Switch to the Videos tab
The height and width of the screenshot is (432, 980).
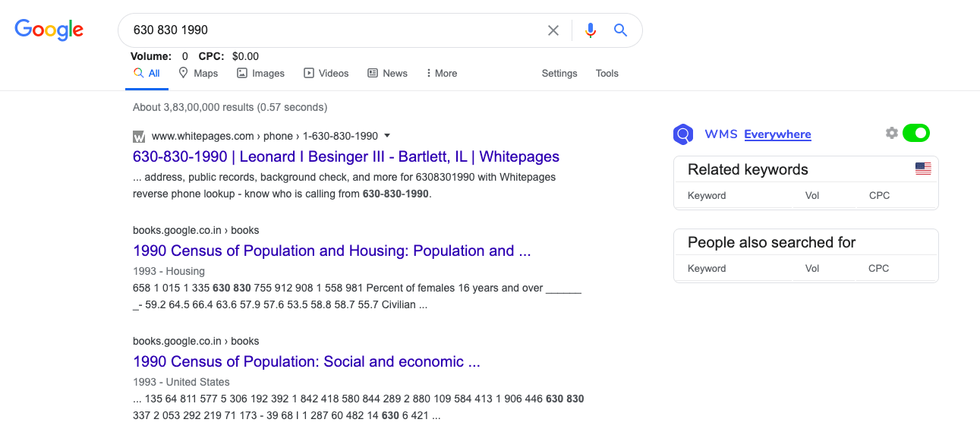[x=326, y=74]
